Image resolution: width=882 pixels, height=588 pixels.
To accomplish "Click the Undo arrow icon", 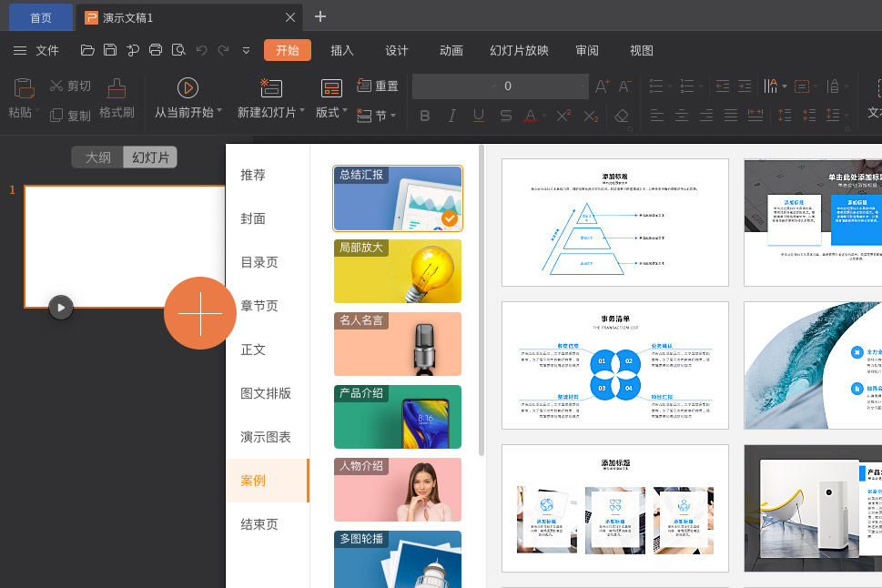I will [201, 50].
